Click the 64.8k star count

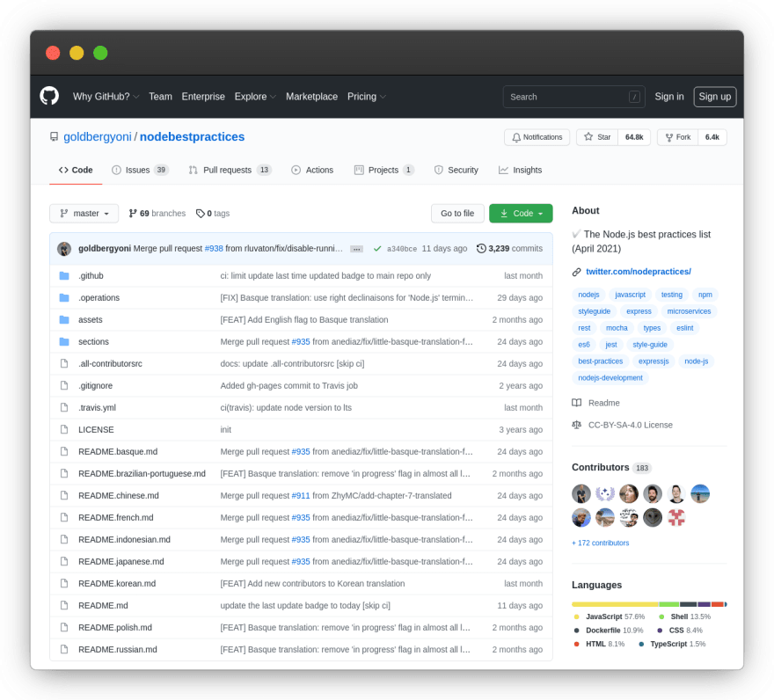(x=634, y=137)
